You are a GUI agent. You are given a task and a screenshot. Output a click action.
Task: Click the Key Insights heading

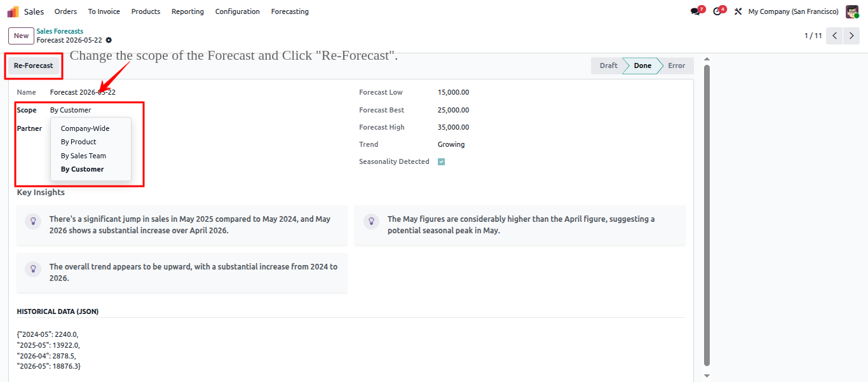pyautogui.click(x=41, y=192)
